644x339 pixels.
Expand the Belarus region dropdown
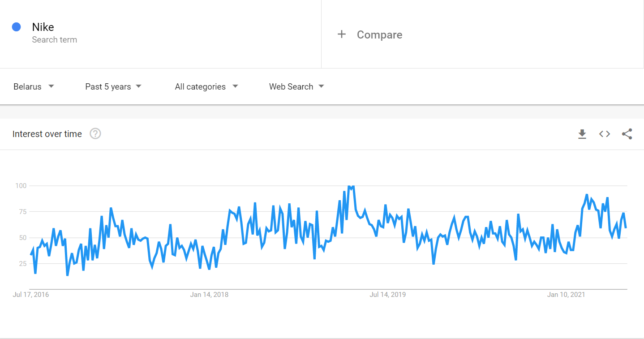pos(34,86)
